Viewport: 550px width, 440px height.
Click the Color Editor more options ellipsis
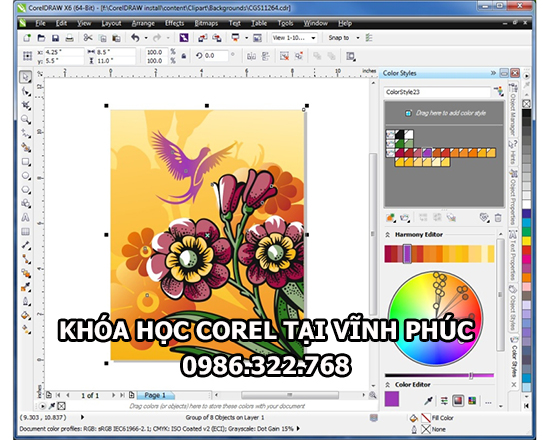pyautogui.click(x=488, y=402)
